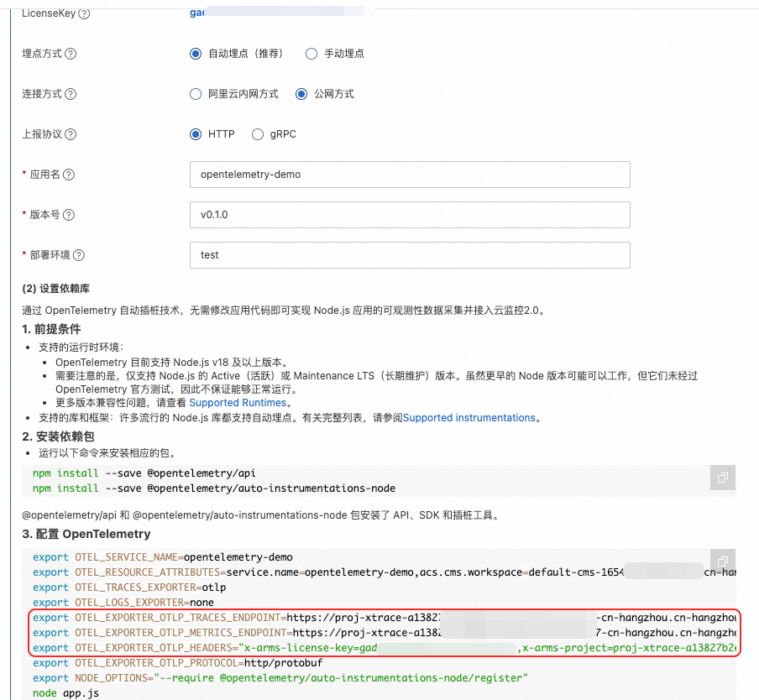
Task: Copy the npm install commands
Action: point(723,478)
